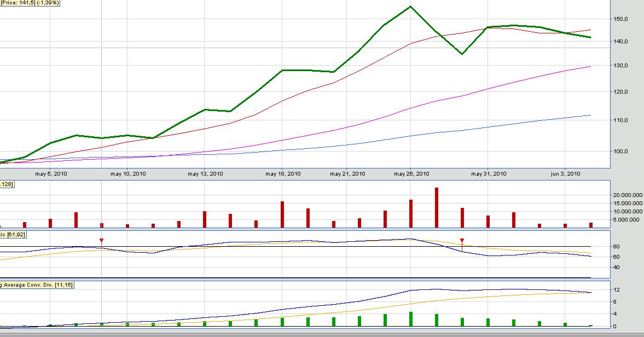Select the 110,0 price axis value
644x337 pixels.
pyautogui.click(x=620, y=120)
